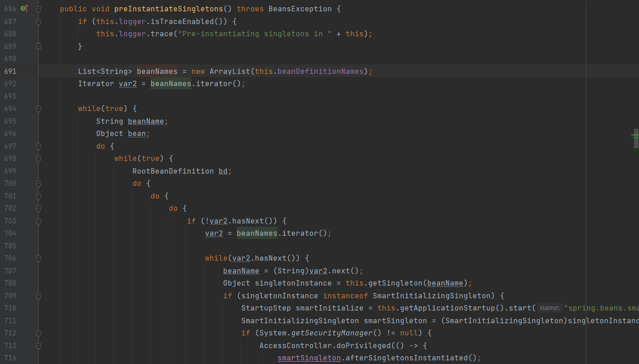Click line number 699 in the gutter

[10, 171]
